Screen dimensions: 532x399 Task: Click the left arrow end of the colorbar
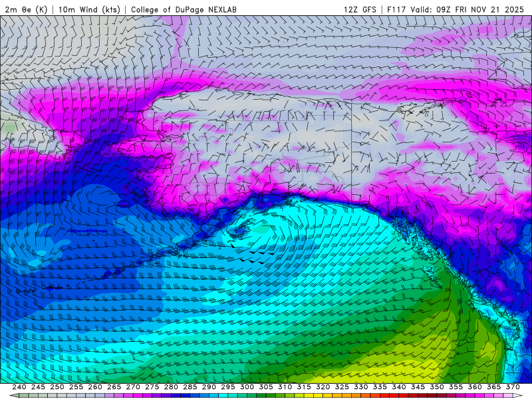(x=14, y=396)
